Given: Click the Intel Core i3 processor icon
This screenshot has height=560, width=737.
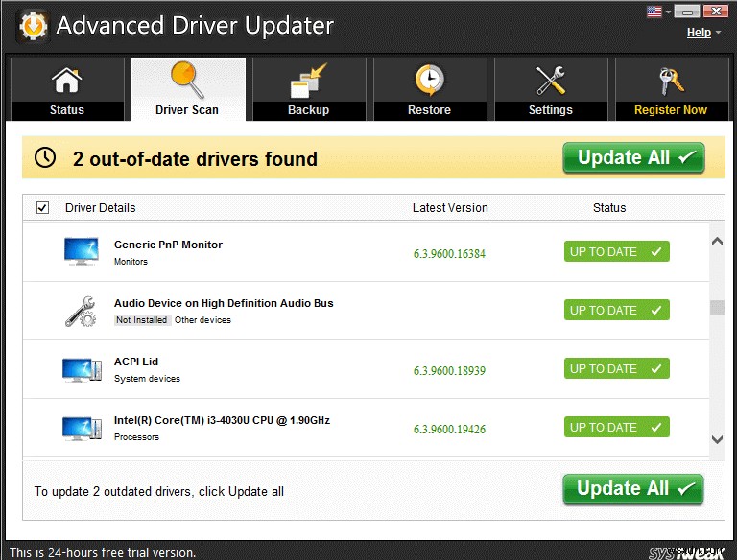Looking at the screenshot, I should click(x=82, y=428).
